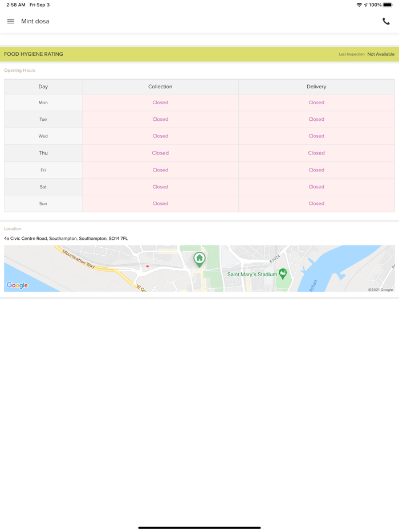
Task: Click the green home map pin
Action: click(199, 260)
